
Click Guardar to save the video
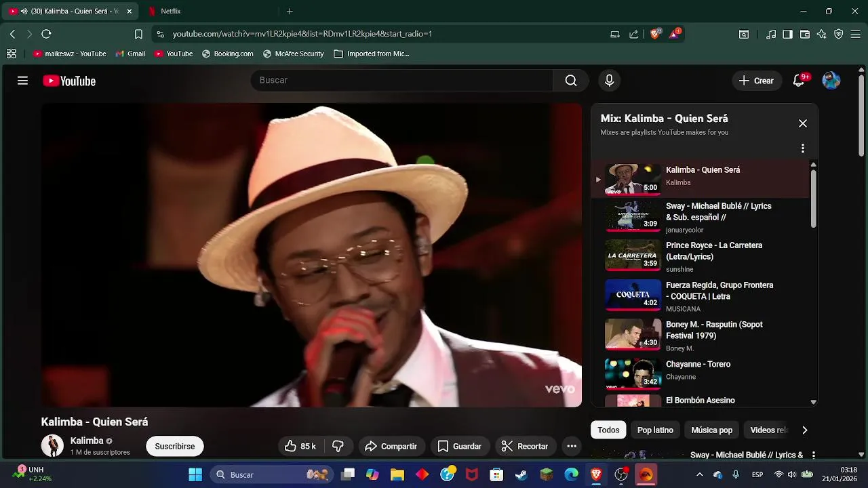(x=460, y=446)
